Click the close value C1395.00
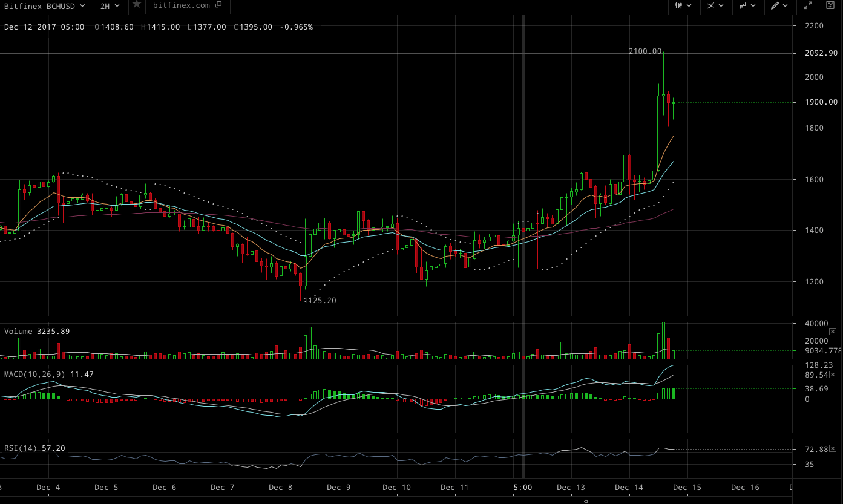 pyautogui.click(x=253, y=27)
